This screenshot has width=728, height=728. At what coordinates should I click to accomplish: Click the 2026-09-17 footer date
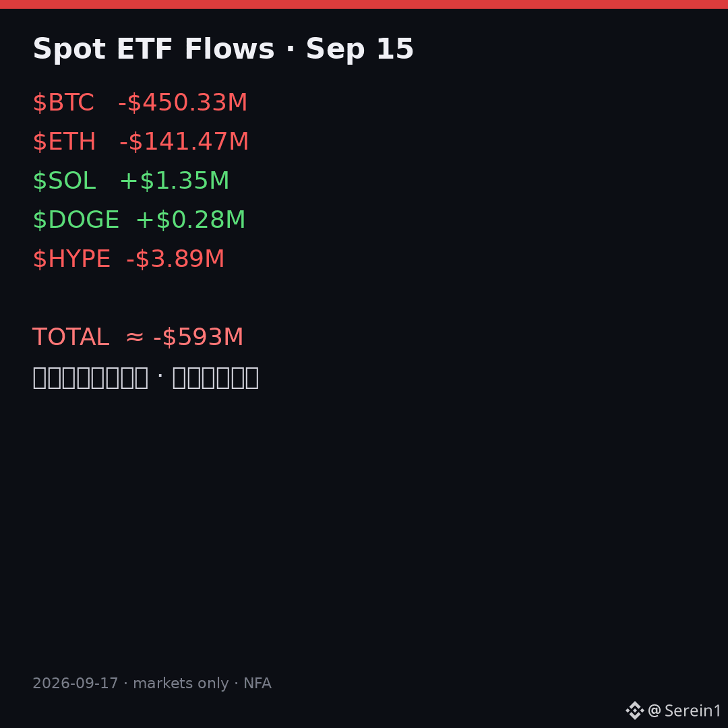pyautogui.click(x=75, y=683)
